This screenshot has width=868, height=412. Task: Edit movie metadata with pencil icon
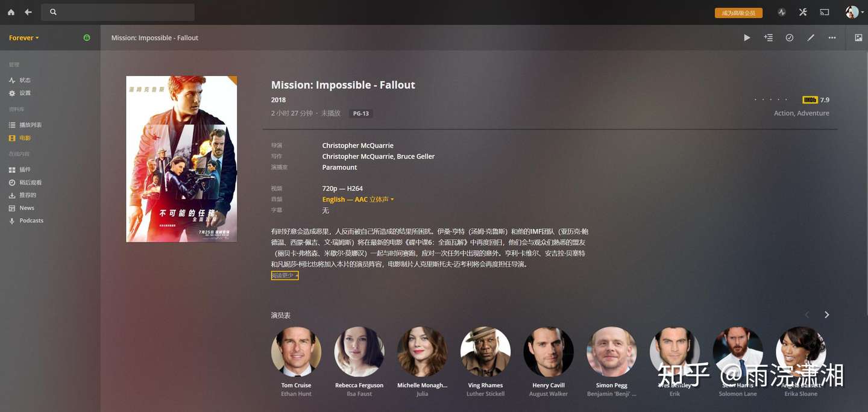811,37
